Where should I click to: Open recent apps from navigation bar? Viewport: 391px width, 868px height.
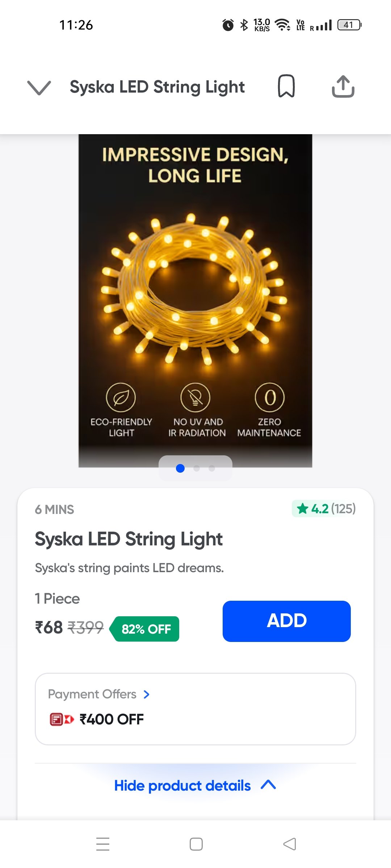pyautogui.click(x=103, y=844)
